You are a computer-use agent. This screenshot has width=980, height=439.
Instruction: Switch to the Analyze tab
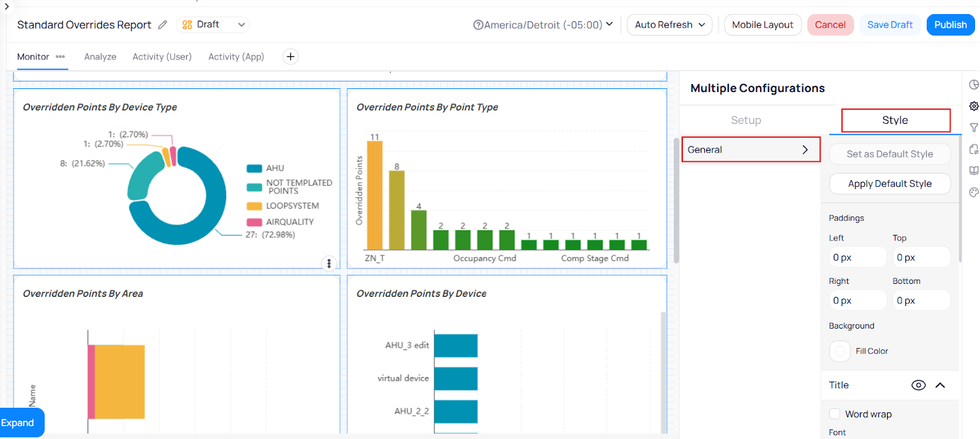pyautogui.click(x=100, y=56)
